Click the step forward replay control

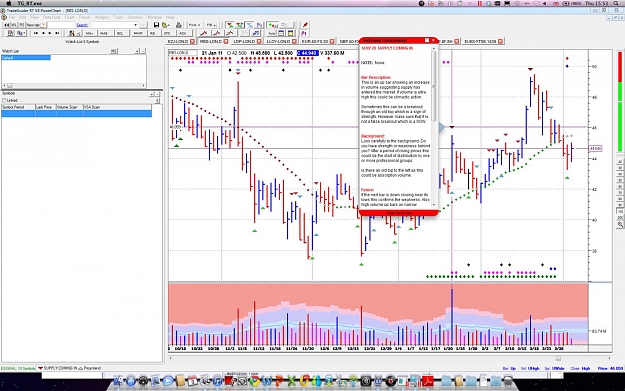pos(50,33)
